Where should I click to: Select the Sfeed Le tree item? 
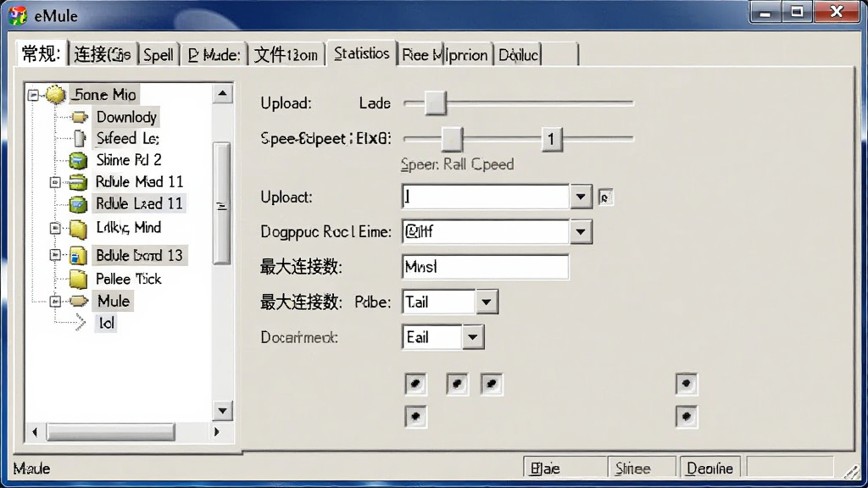127,138
